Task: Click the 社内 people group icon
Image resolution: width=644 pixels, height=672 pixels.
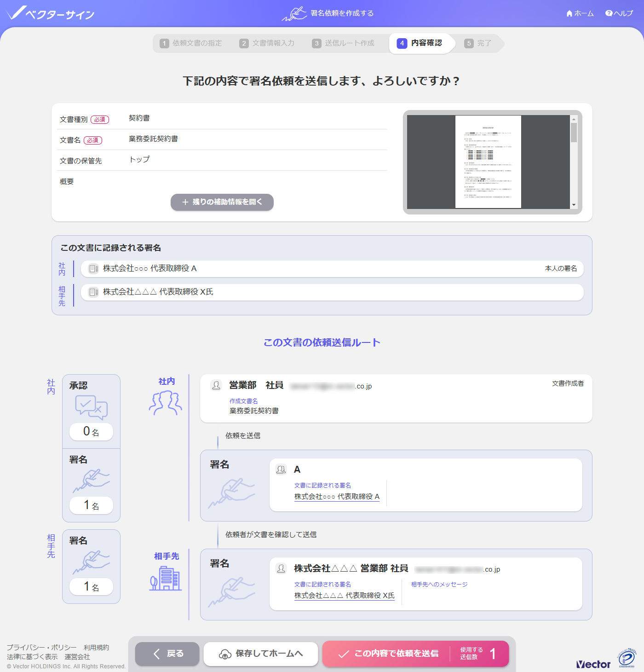Action: [166, 403]
